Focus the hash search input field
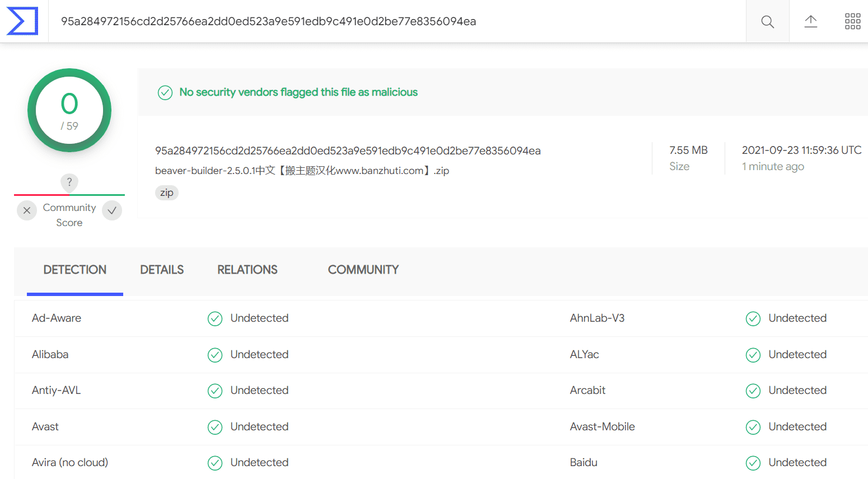 [x=397, y=21]
